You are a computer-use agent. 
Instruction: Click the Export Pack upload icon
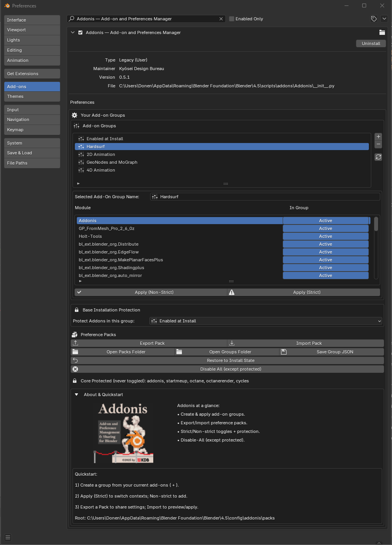tap(76, 343)
